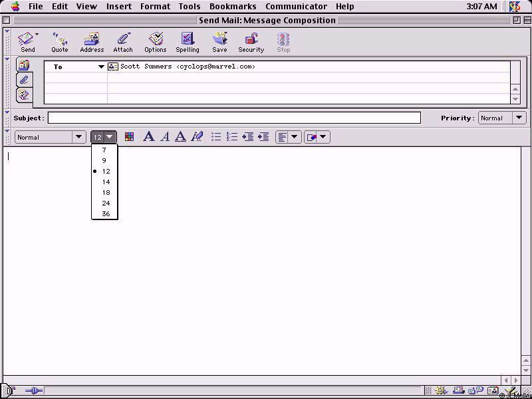Open the Communicator menu

click(x=296, y=7)
